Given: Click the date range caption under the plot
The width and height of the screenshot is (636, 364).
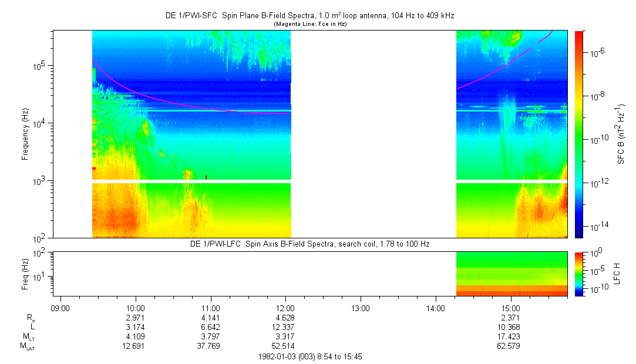Looking at the screenshot, I should [309, 356].
